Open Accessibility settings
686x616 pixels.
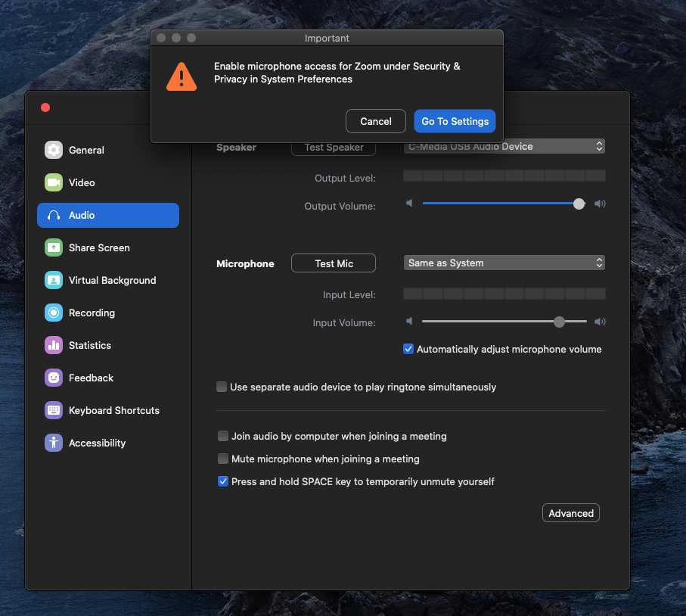point(108,443)
